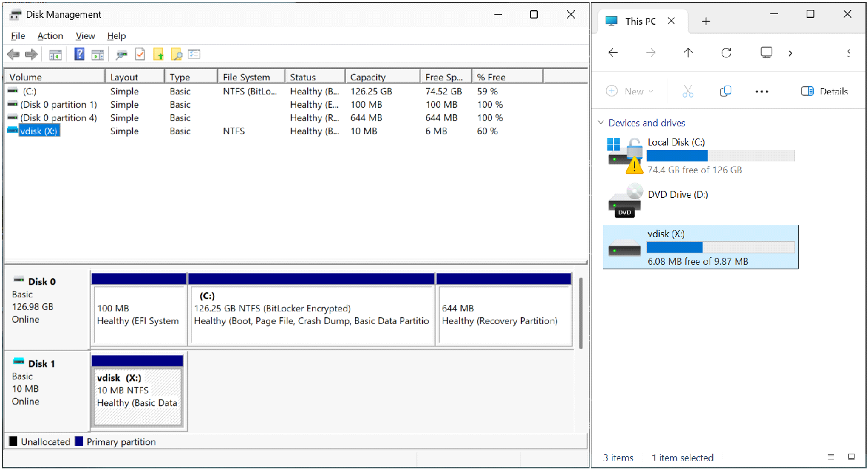
Task: Select the Disk 1 label panel
Action: click(x=47, y=391)
